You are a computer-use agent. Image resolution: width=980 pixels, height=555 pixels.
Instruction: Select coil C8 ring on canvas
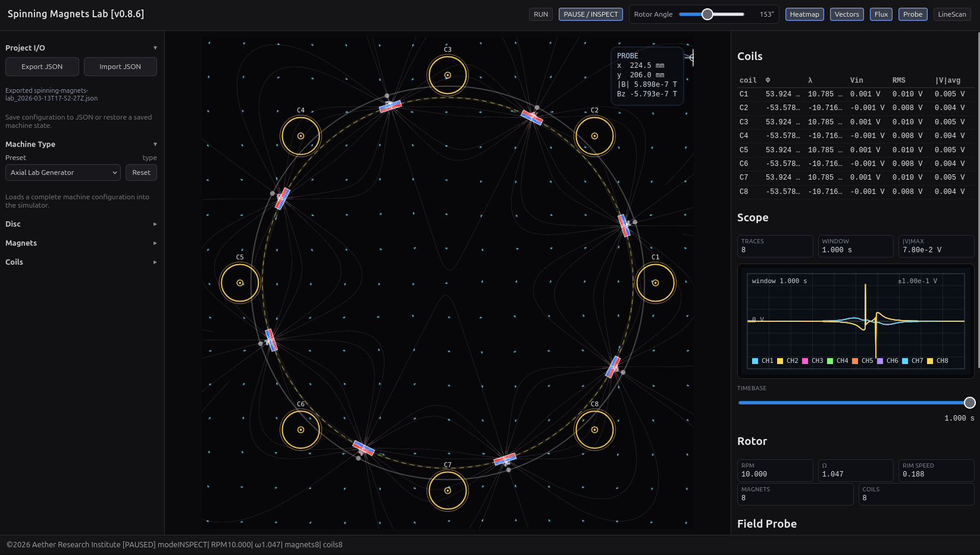point(594,429)
